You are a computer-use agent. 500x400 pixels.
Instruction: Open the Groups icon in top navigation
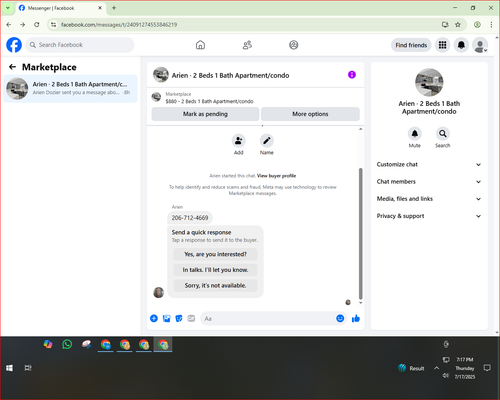pyautogui.click(x=294, y=45)
